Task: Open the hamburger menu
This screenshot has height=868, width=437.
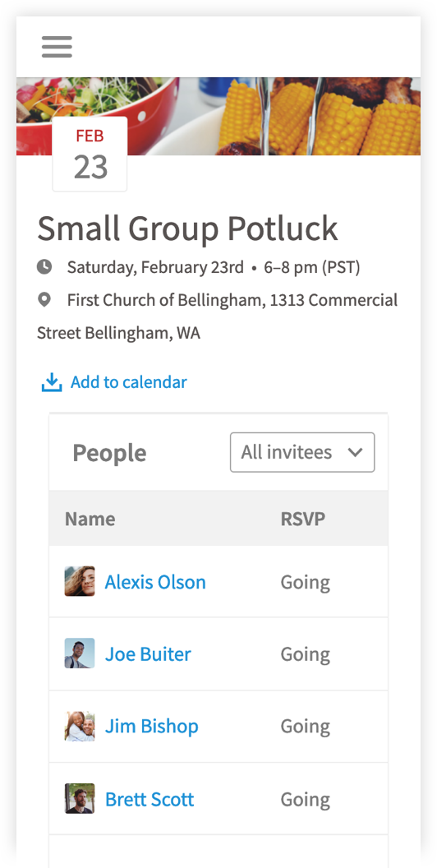Action: (57, 47)
